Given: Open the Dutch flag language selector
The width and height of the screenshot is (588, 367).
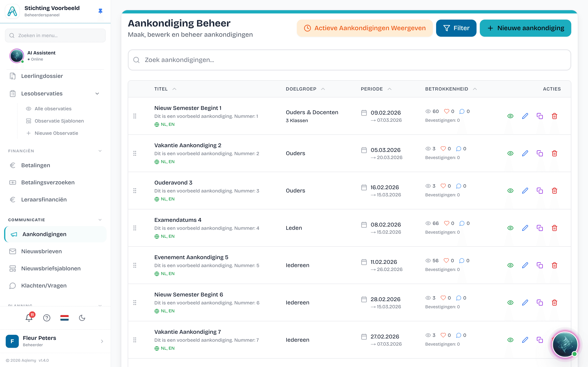Looking at the screenshot, I should tap(64, 318).
